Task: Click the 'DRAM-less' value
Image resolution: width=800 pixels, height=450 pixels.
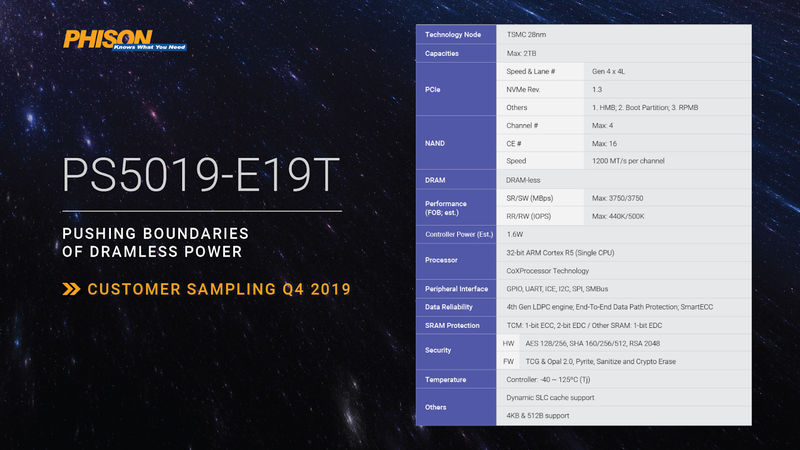Action: pyautogui.click(x=523, y=180)
